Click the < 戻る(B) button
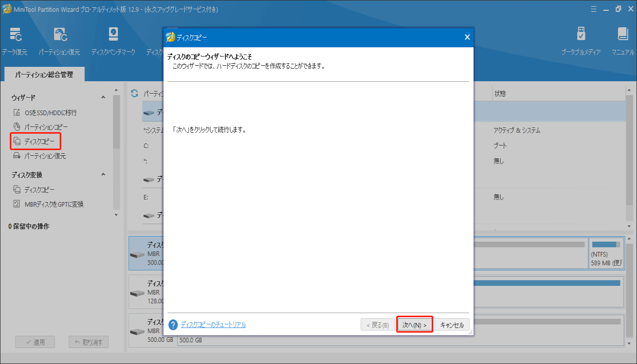Viewport: 637px width, 364px height. pyautogui.click(x=378, y=325)
